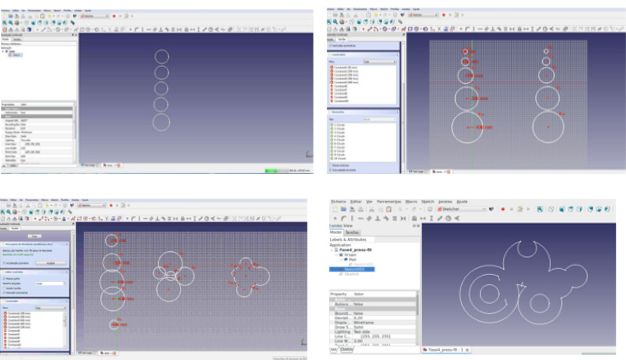This screenshot has height=360, width=626.
Task: Click What's This help icon, bottom-right window
Action: pyautogui.click(x=491, y=210)
